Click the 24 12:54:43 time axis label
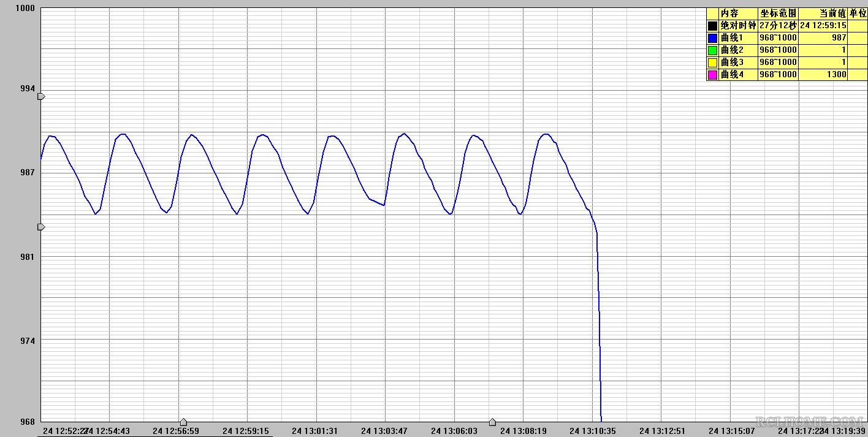 point(107,431)
